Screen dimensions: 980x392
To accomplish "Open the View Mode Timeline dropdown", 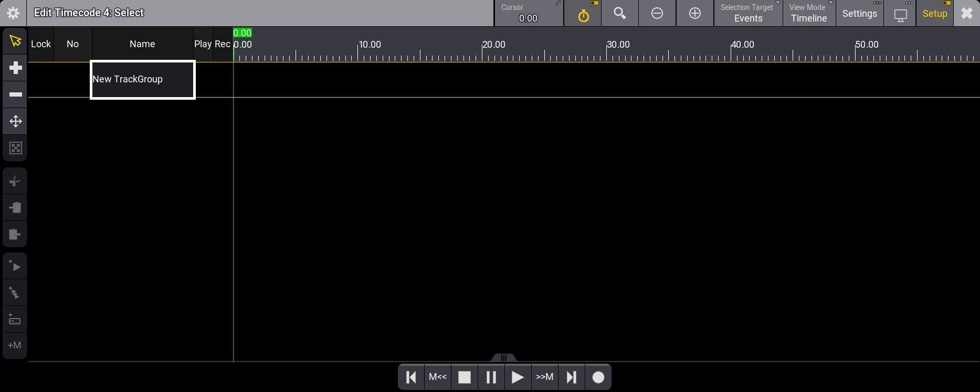I will (808, 14).
